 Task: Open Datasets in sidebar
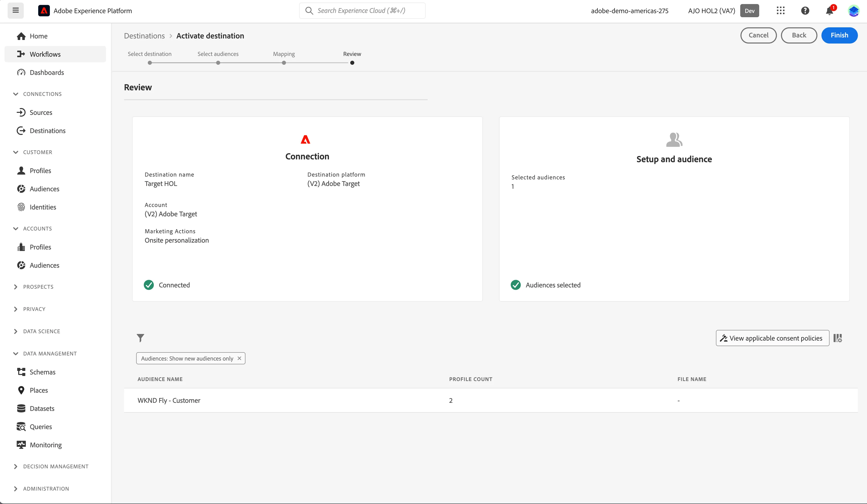point(55,408)
